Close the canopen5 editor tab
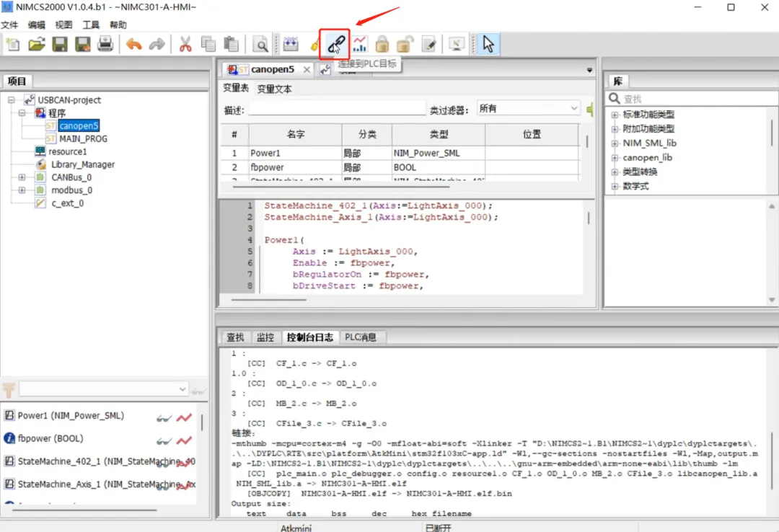The image size is (779, 532). (x=307, y=69)
